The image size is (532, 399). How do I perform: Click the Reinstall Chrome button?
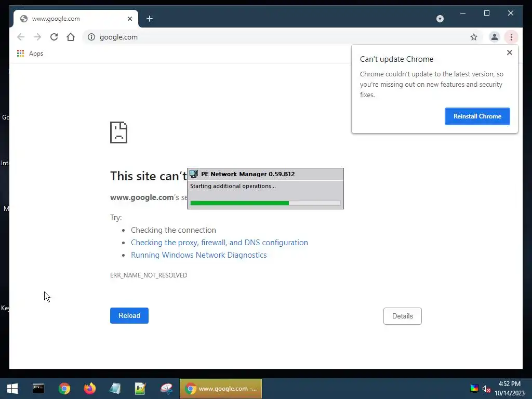pyautogui.click(x=477, y=116)
